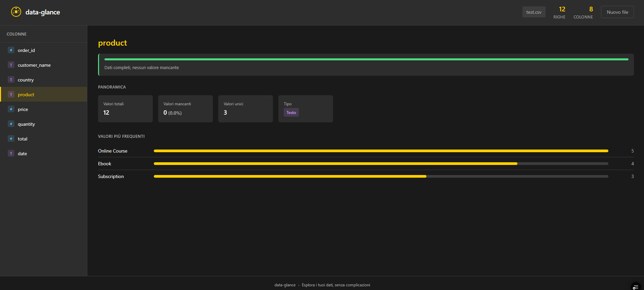Click the number type icon beside order_id

click(x=11, y=50)
